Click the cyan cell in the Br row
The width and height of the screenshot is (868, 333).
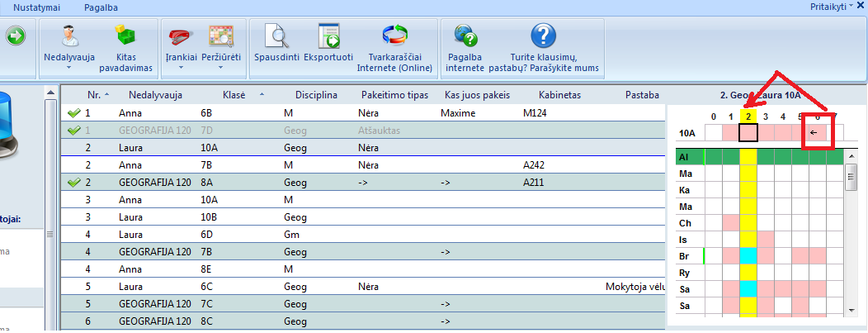coord(748,255)
